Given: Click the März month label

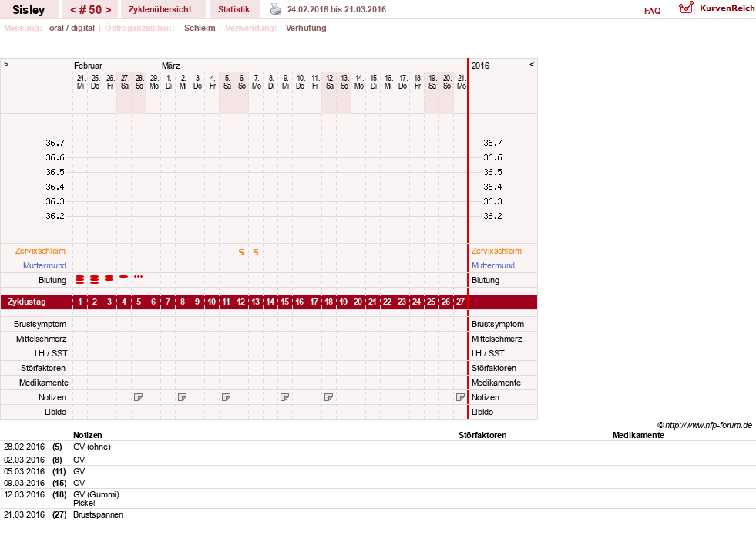Looking at the screenshot, I should click(170, 66).
